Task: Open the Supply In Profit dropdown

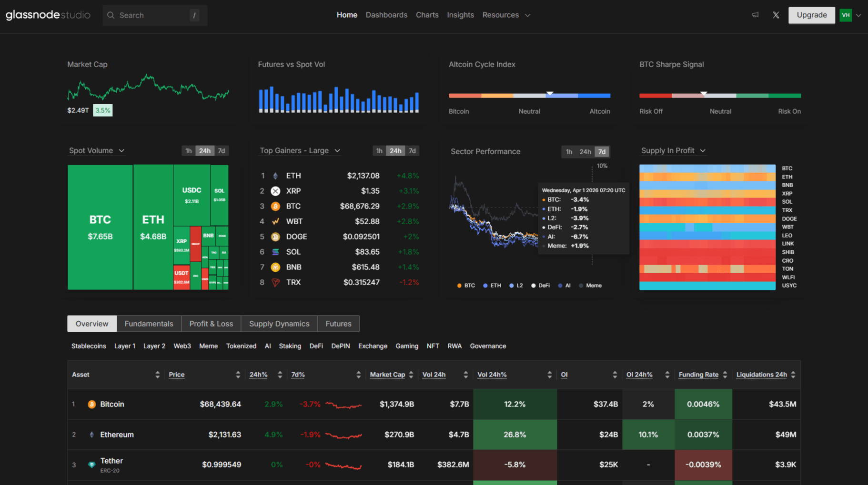Action: click(704, 150)
